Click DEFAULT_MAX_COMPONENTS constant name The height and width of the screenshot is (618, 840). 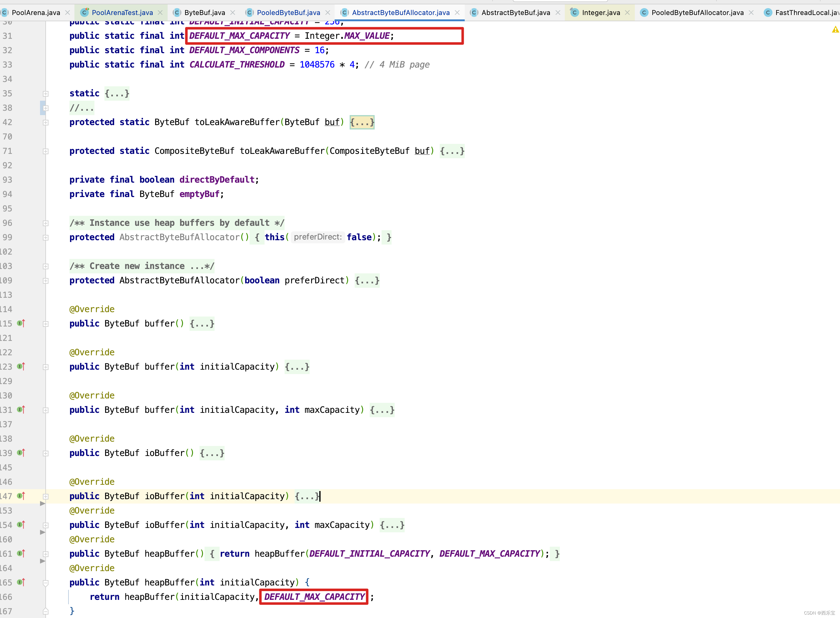tap(244, 50)
